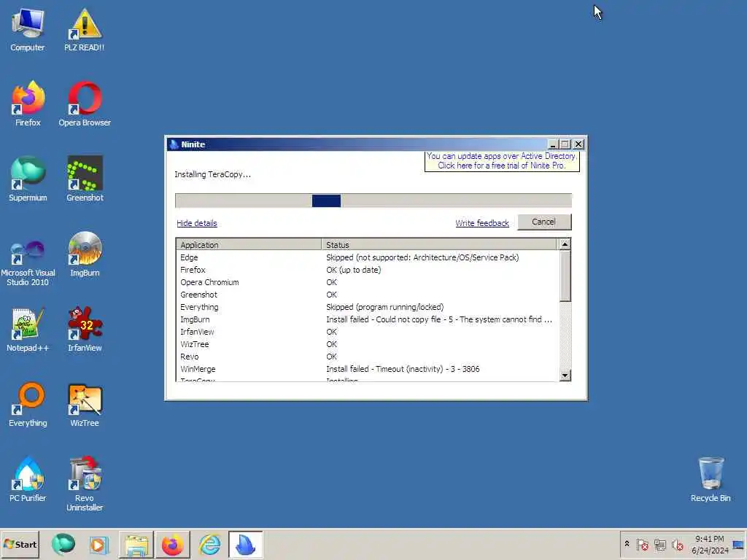Select the Greenshot row in list
The image size is (747, 560).
[368, 295]
